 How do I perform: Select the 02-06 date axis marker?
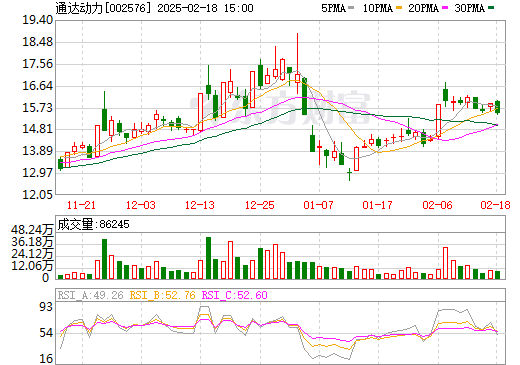pyautogui.click(x=437, y=205)
